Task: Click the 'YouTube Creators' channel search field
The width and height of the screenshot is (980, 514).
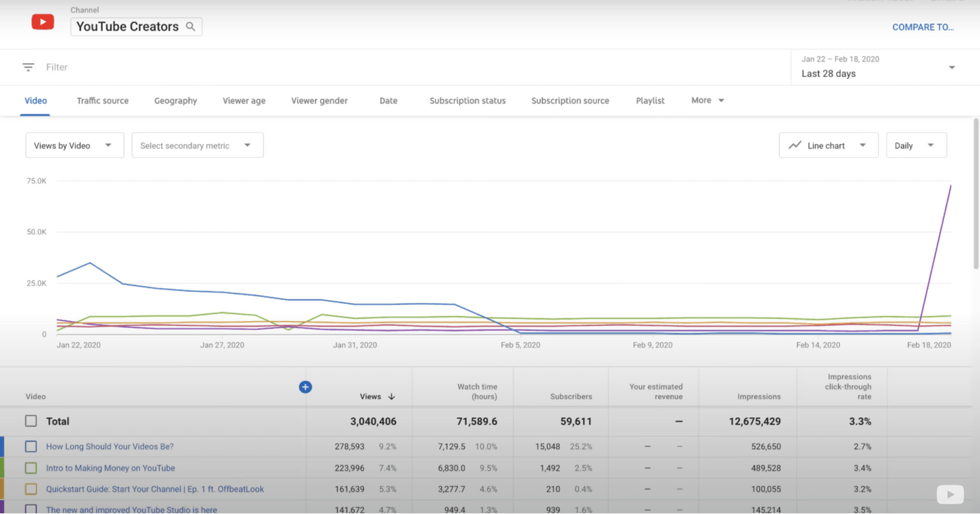Action: [x=126, y=26]
